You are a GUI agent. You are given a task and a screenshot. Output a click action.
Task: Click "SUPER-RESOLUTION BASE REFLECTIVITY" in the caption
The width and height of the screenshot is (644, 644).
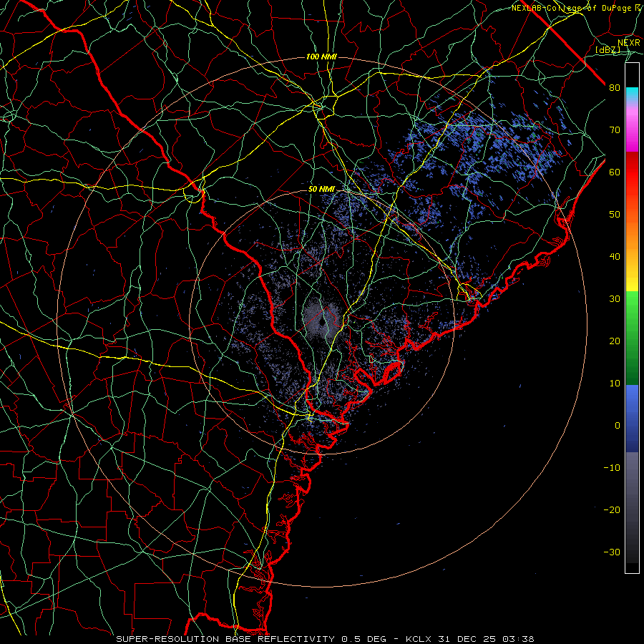[225, 639]
